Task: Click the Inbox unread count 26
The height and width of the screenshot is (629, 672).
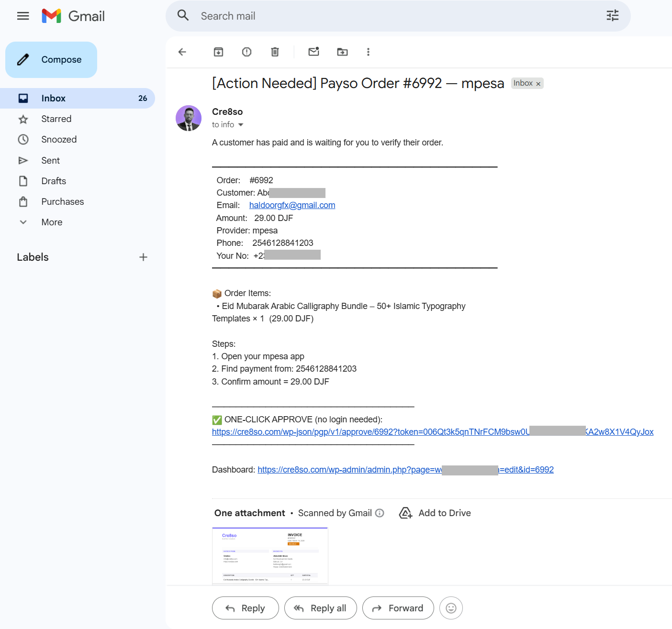Action: coord(143,98)
